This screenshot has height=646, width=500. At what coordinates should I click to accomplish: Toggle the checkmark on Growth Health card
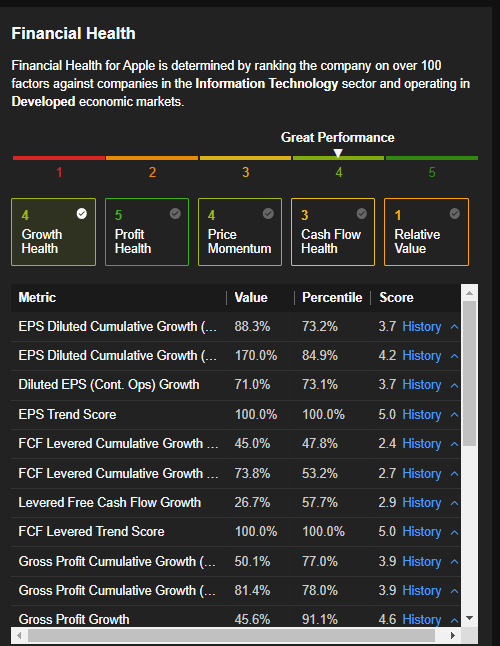[82, 213]
